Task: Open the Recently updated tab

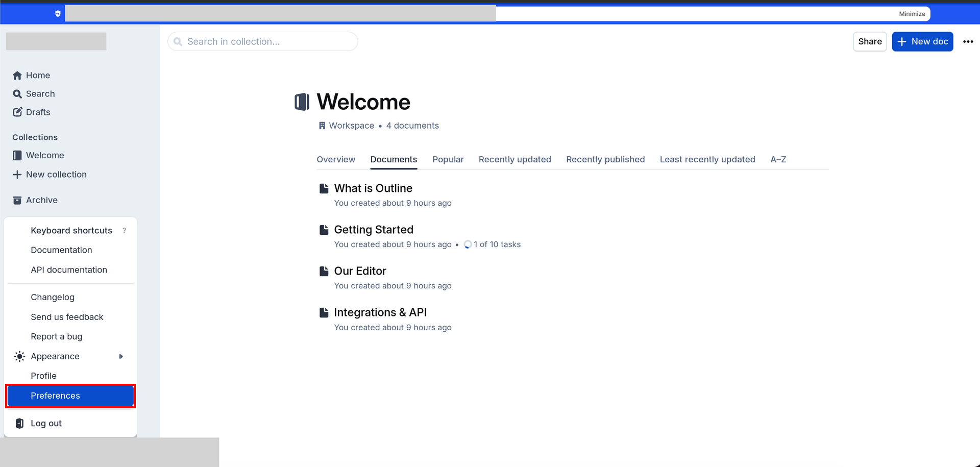Action: tap(515, 160)
